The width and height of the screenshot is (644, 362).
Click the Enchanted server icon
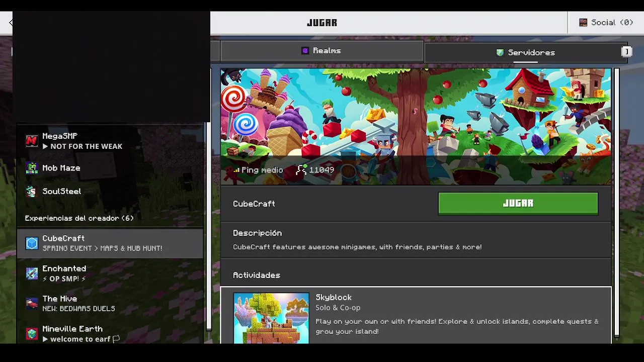coord(32,274)
